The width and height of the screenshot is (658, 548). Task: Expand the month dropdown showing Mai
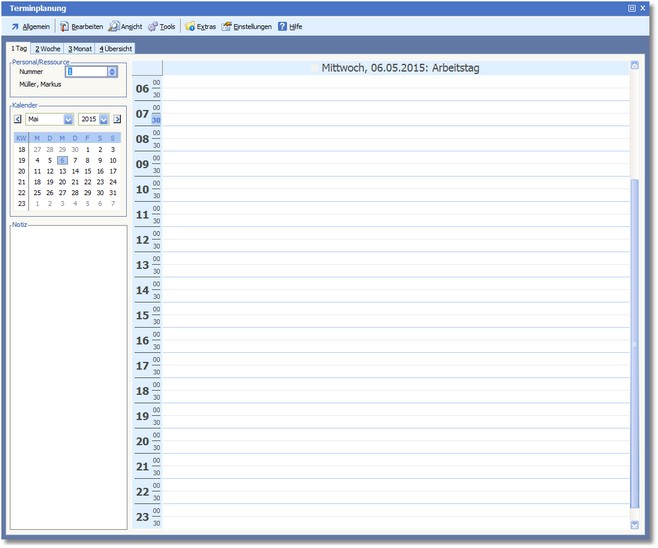[x=68, y=119]
